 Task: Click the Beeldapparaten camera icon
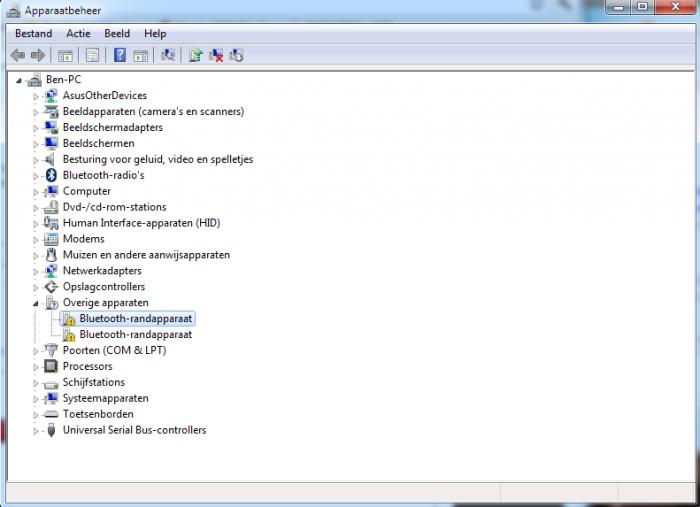point(51,112)
